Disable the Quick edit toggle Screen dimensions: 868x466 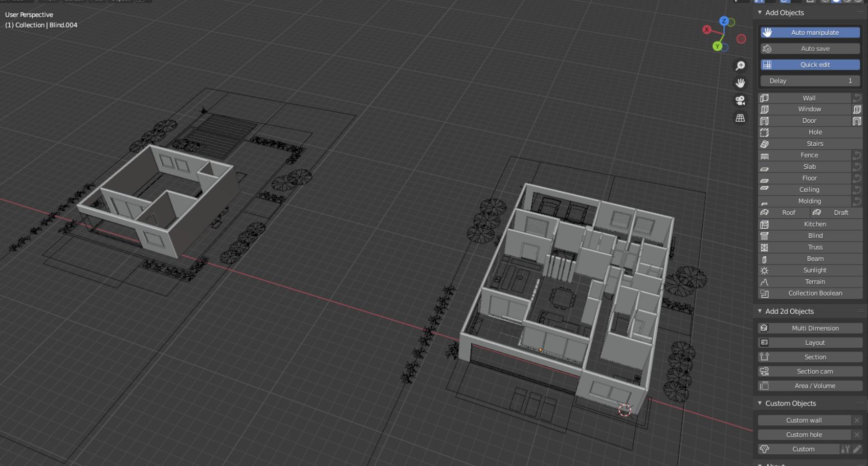pyautogui.click(x=810, y=65)
